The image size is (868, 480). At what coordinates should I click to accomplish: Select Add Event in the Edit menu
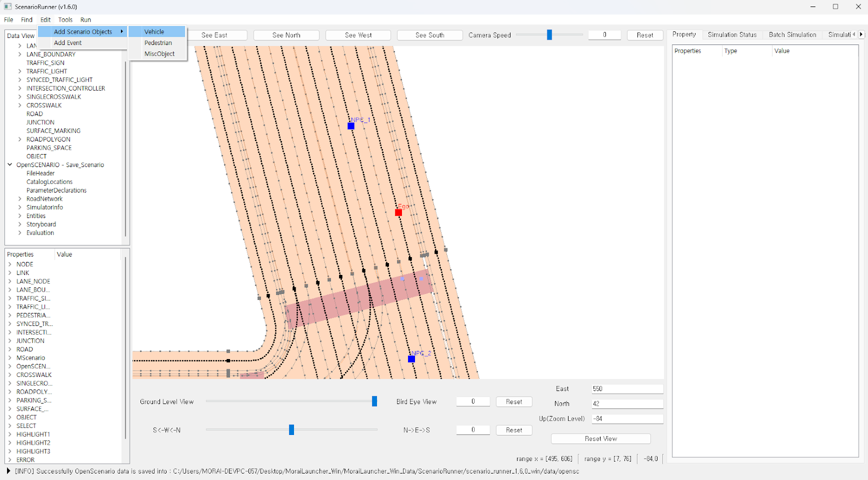68,43
